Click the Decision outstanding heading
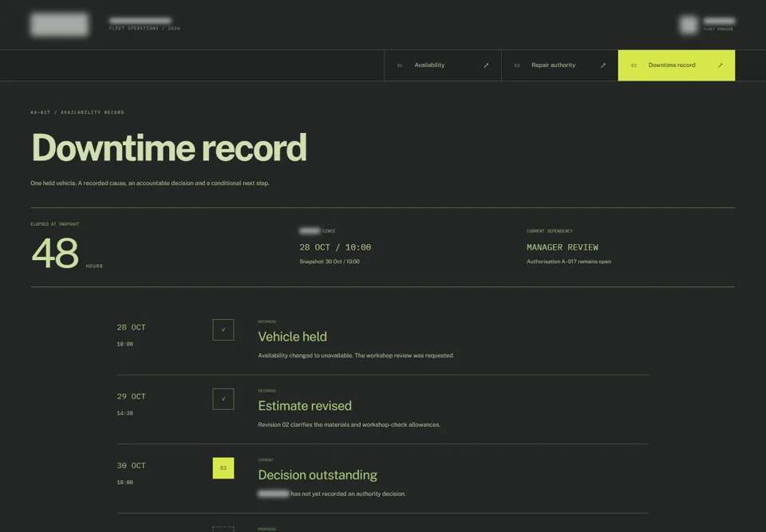 [x=318, y=475]
